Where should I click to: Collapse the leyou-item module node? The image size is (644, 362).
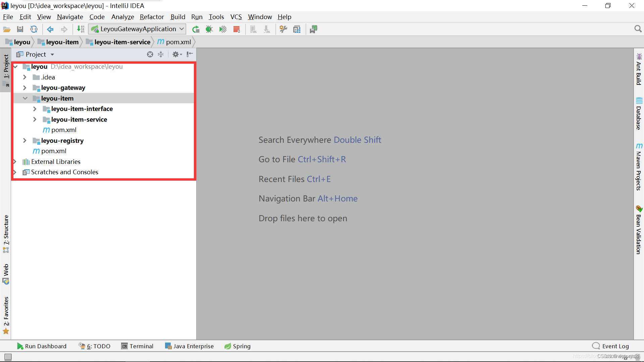click(x=25, y=98)
